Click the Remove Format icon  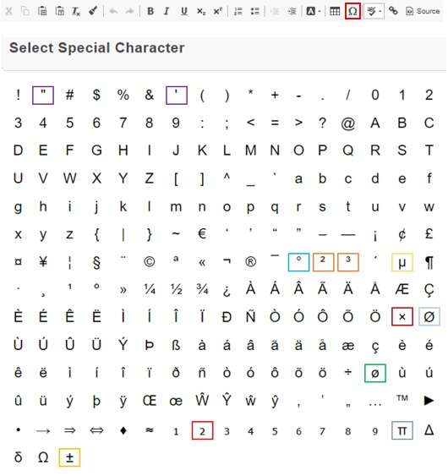(x=75, y=12)
